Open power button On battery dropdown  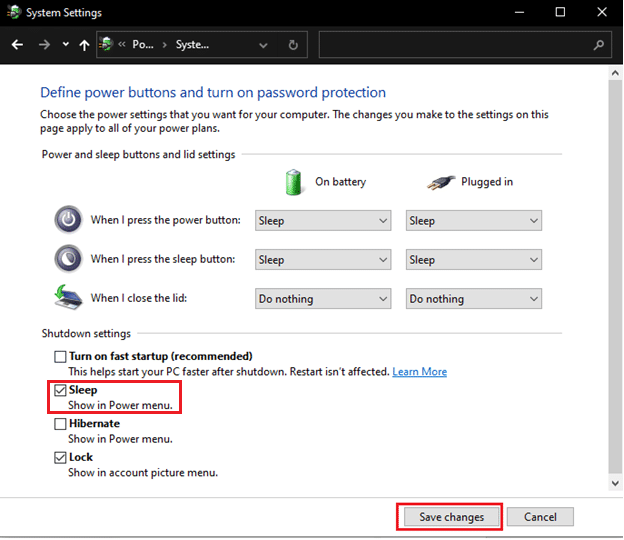pyautogui.click(x=322, y=220)
